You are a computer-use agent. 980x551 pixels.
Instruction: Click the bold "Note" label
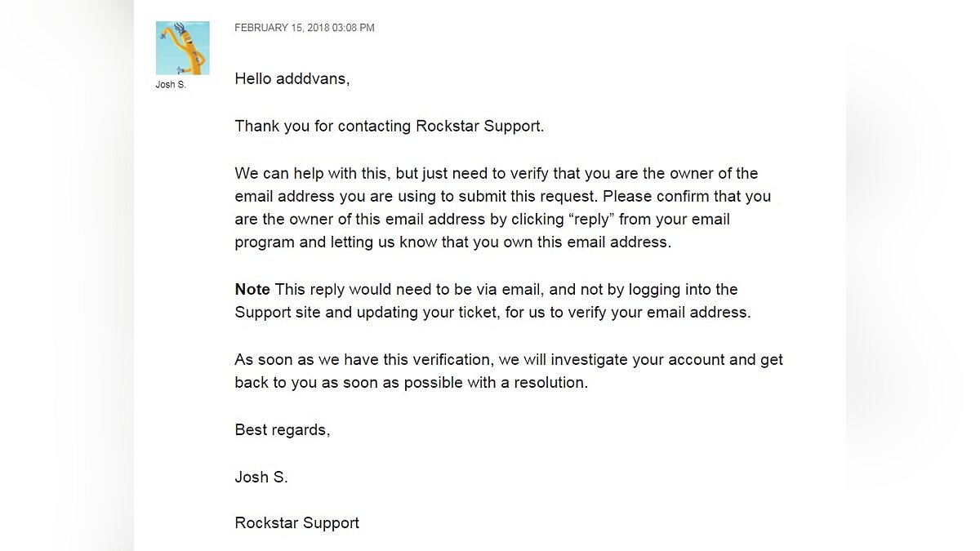click(x=252, y=290)
